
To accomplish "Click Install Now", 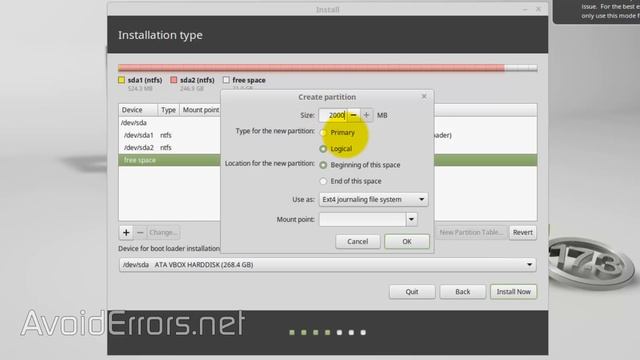I will tap(513, 292).
